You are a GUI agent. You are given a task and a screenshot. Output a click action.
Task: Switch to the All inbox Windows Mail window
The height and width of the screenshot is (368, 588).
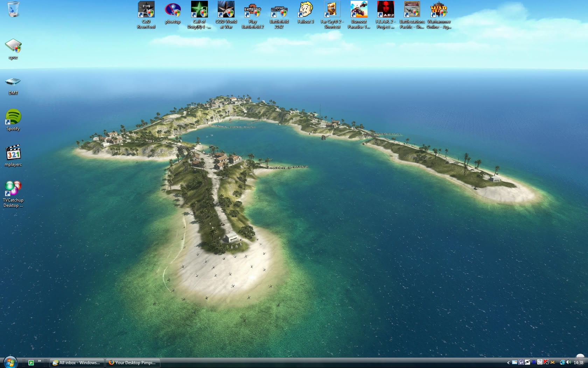pos(77,363)
